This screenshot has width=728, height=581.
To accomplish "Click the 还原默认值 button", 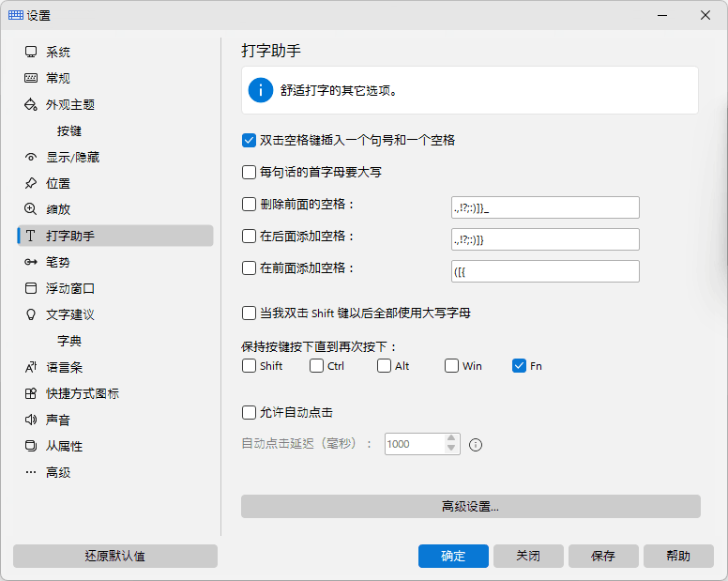I will [x=115, y=556].
